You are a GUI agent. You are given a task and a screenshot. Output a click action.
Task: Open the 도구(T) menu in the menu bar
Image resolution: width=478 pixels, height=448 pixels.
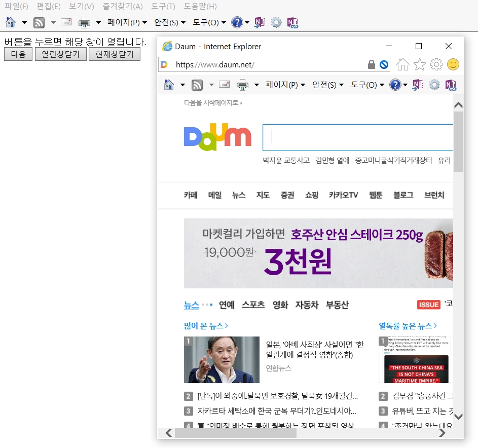[163, 6]
